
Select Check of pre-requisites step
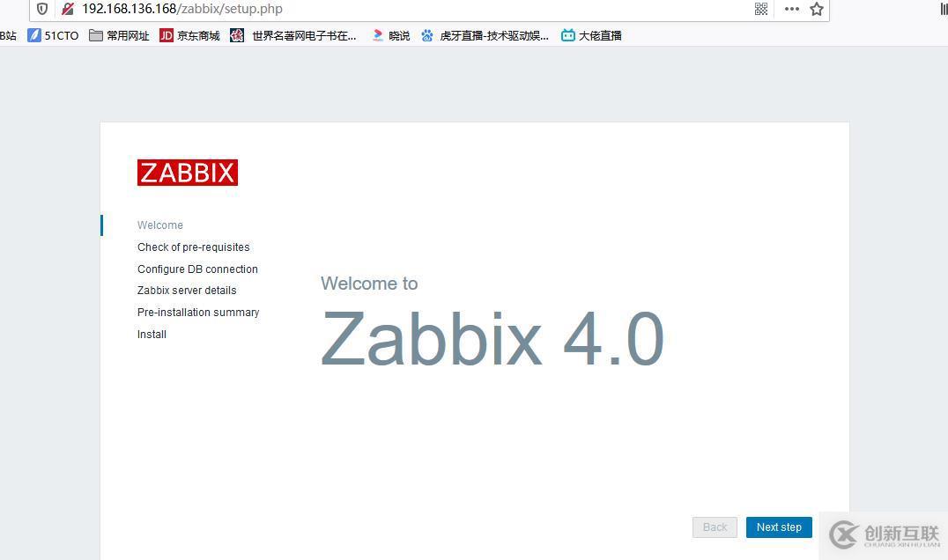pyautogui.click(x=193, y=247)
